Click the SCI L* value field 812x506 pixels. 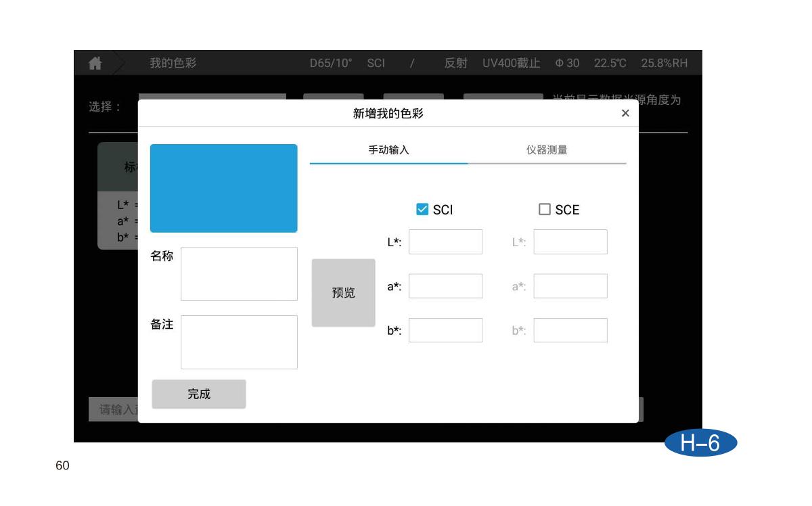(445, 242)
